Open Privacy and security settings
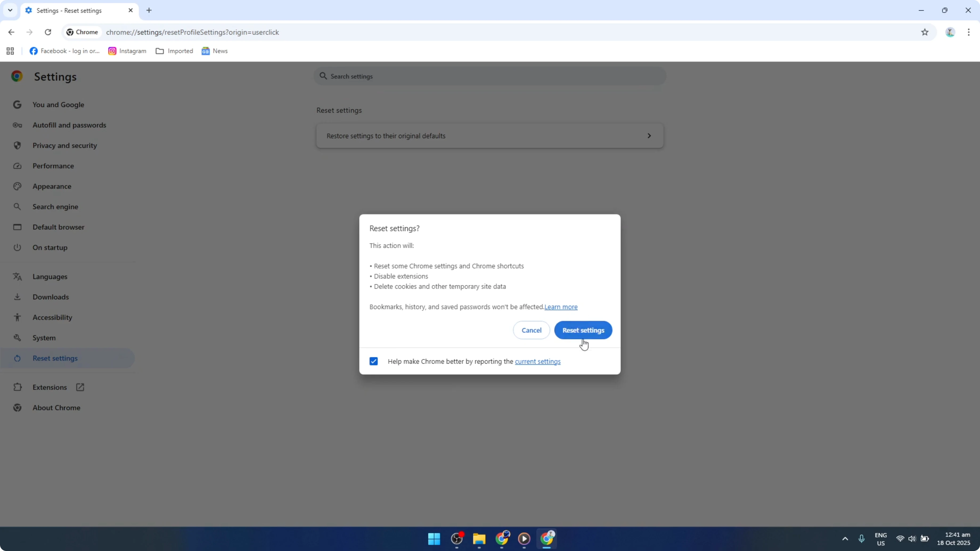980x551 pixels. click(x=65, y=145)
